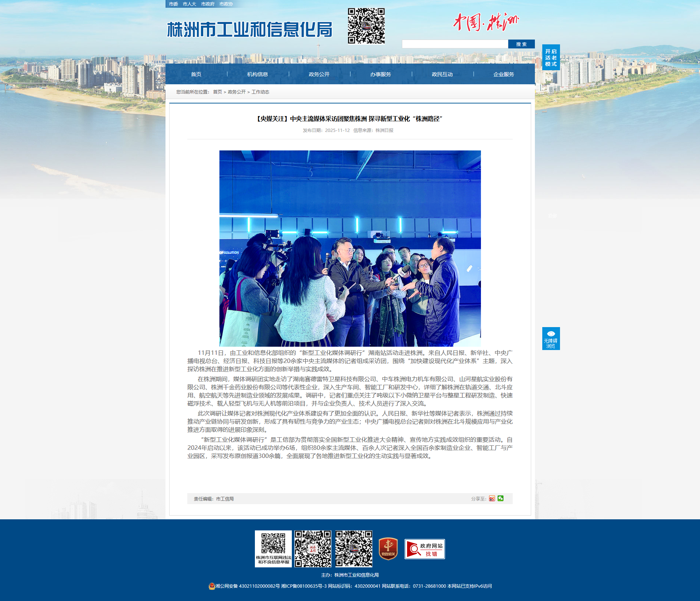Click the police badge 湘公网安备 icon
700x601 pixels.
(x=212, y=586)
